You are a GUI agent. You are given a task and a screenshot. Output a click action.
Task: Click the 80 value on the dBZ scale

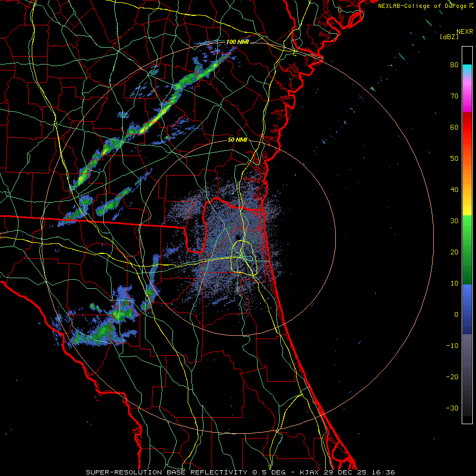(454, 65)
